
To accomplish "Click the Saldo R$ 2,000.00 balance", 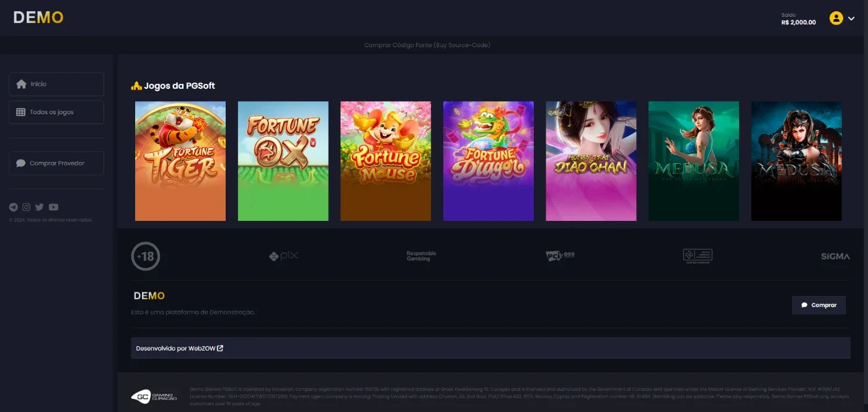I will click(799, 19).
